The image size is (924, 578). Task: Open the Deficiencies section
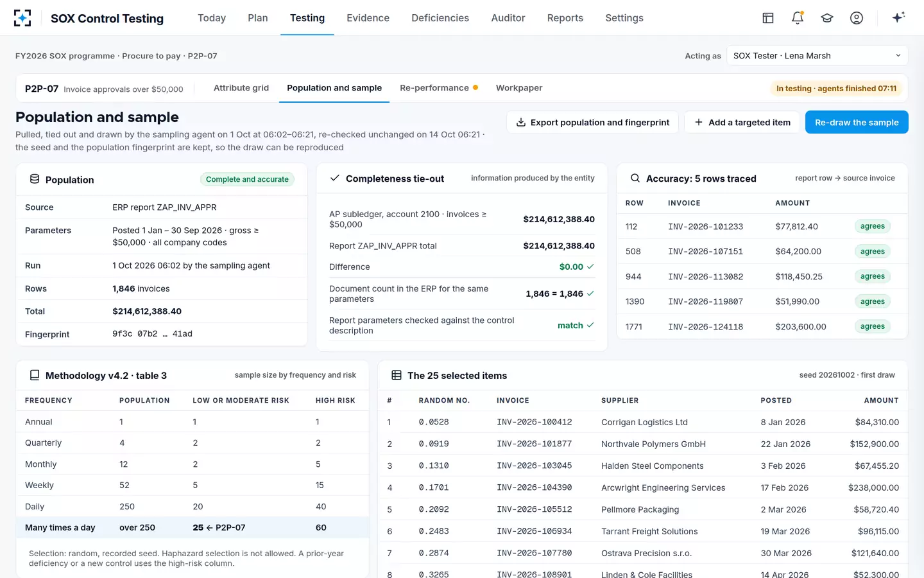coord(440,18)
